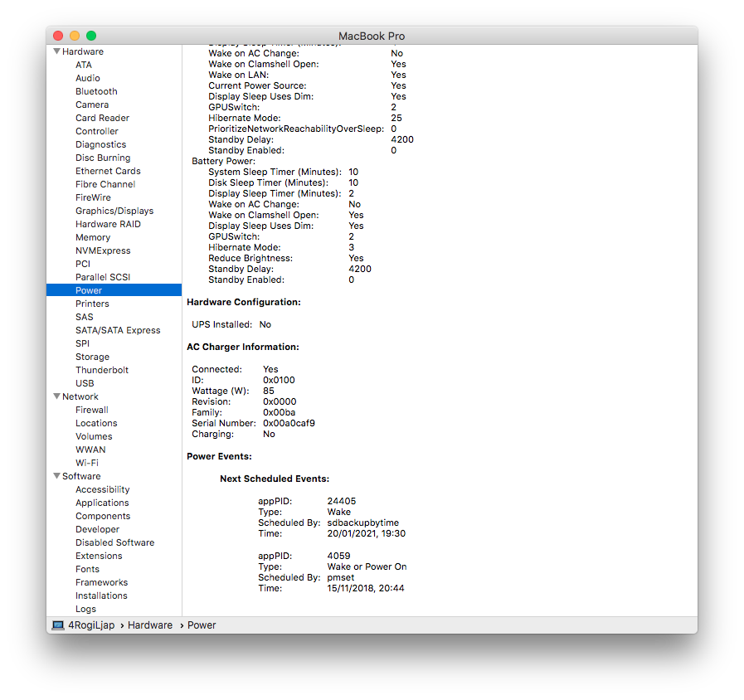Click Power in the path bar

(x=202, y=625)
